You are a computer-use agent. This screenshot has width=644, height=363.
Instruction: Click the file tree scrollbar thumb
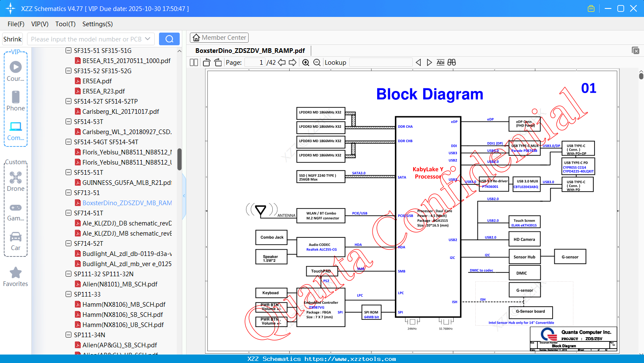pos(179,159)
